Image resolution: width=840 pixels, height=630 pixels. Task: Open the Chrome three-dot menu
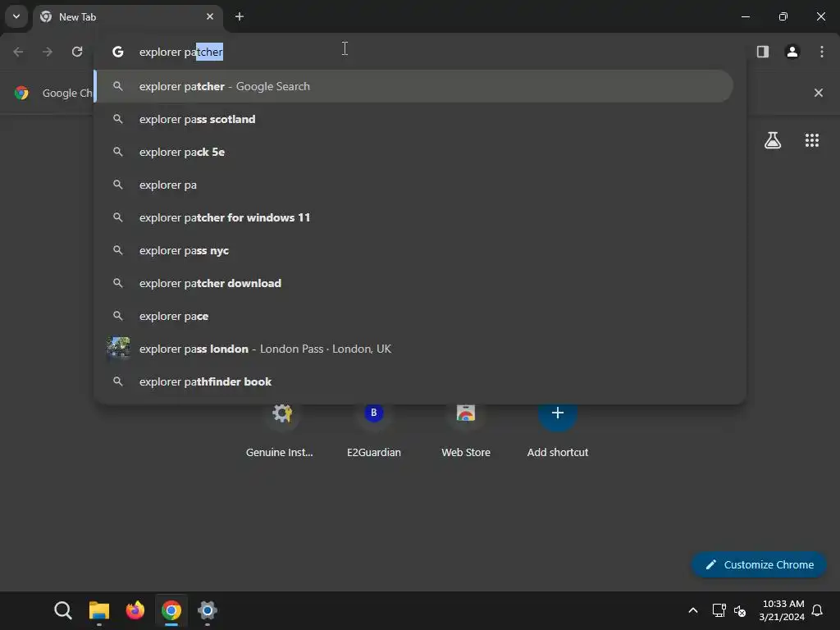tap(822, 52)
